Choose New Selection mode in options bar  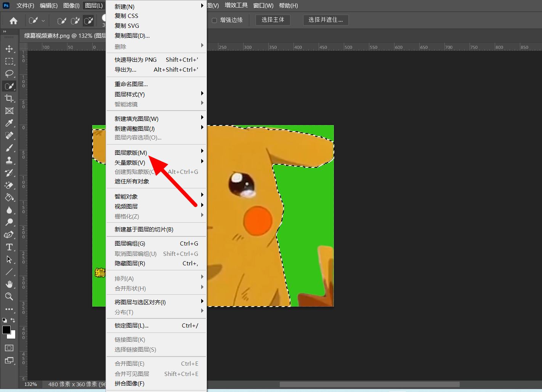click(61, 21)
